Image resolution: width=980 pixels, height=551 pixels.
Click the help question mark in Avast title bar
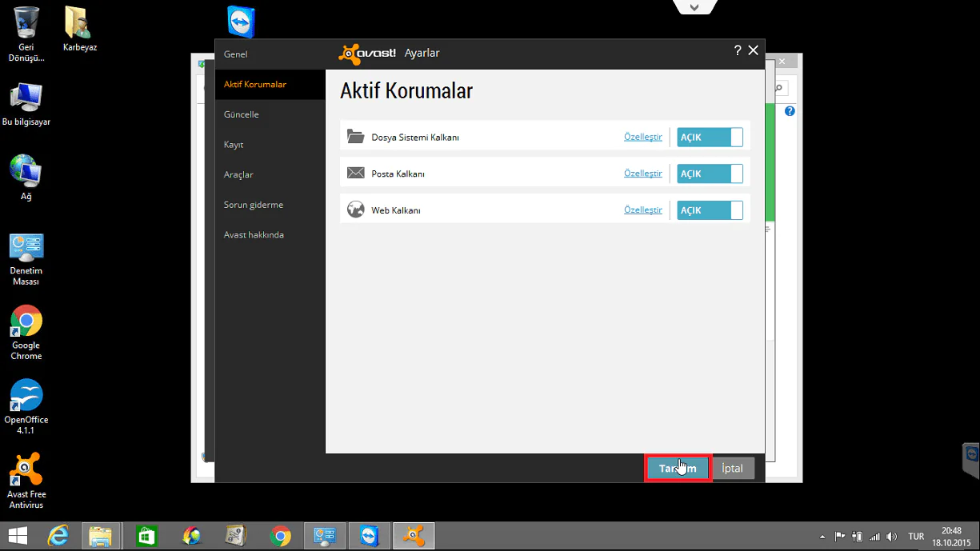[x=737, y=51]
